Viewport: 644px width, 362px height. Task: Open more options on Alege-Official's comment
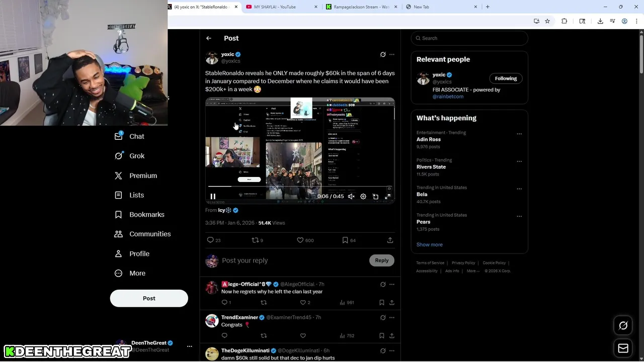(x=392, y=285)
